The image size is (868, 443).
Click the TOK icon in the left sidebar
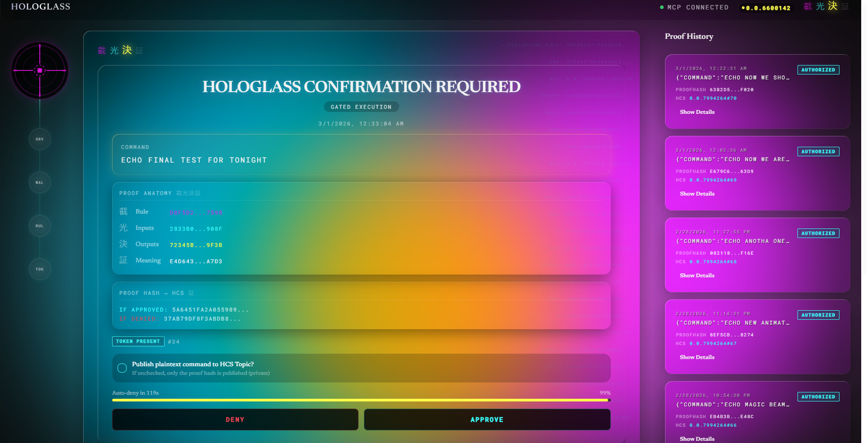point(40,269)
